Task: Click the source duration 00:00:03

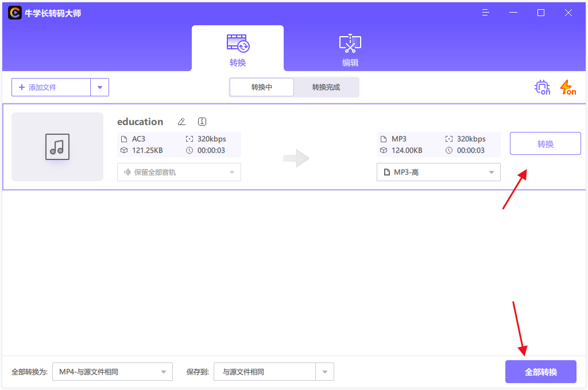Action: pyautogui.click(x=211, y=151)
